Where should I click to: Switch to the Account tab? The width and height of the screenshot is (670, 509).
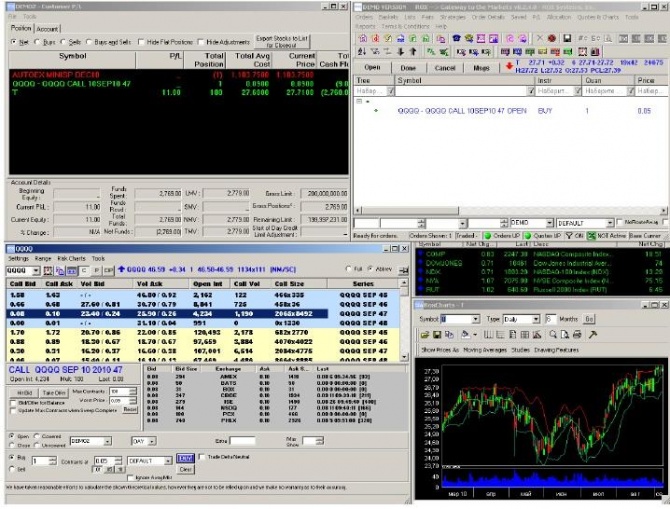click(x=47, y=29)
